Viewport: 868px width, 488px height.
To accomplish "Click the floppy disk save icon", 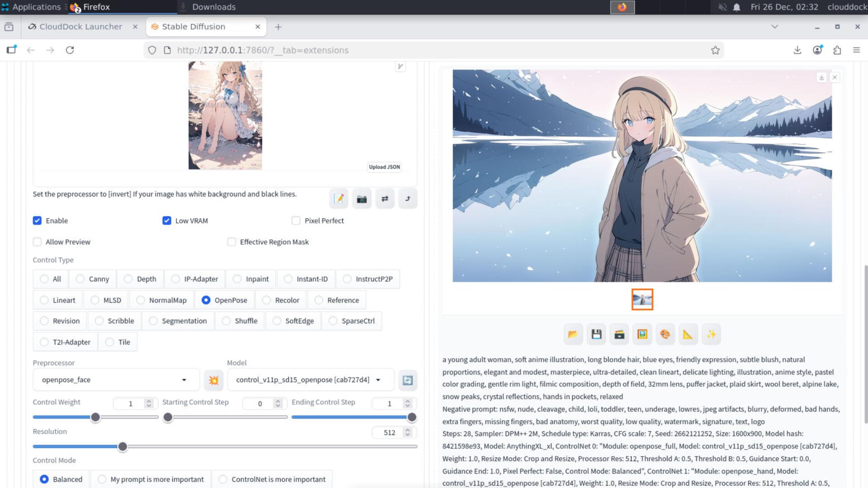I will point(596,334).
